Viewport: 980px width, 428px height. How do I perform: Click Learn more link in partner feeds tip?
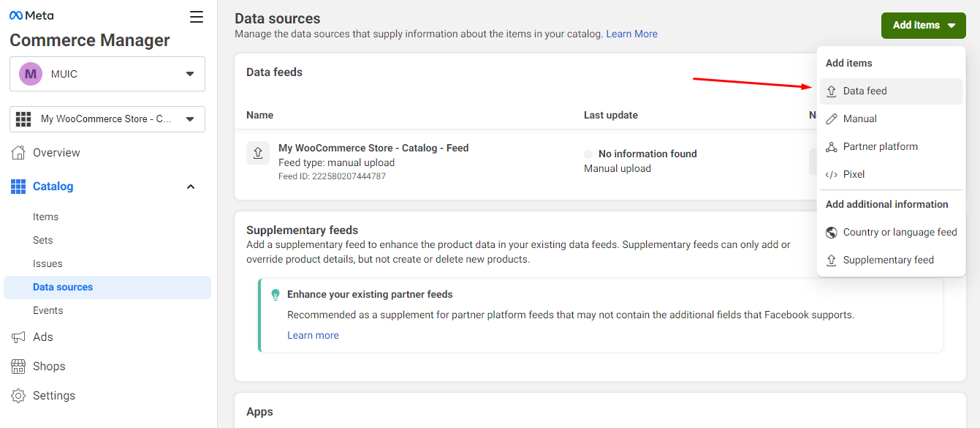[x=313, y=336]
